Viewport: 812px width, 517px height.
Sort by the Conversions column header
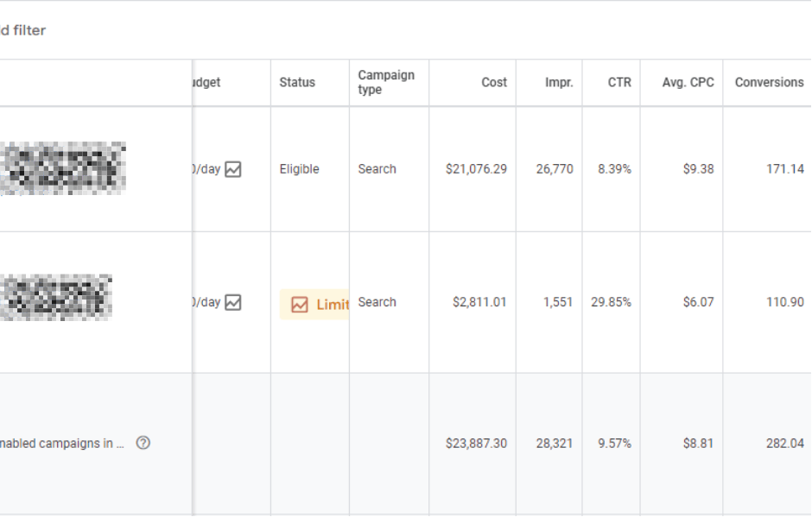click(x=769, y=82)
